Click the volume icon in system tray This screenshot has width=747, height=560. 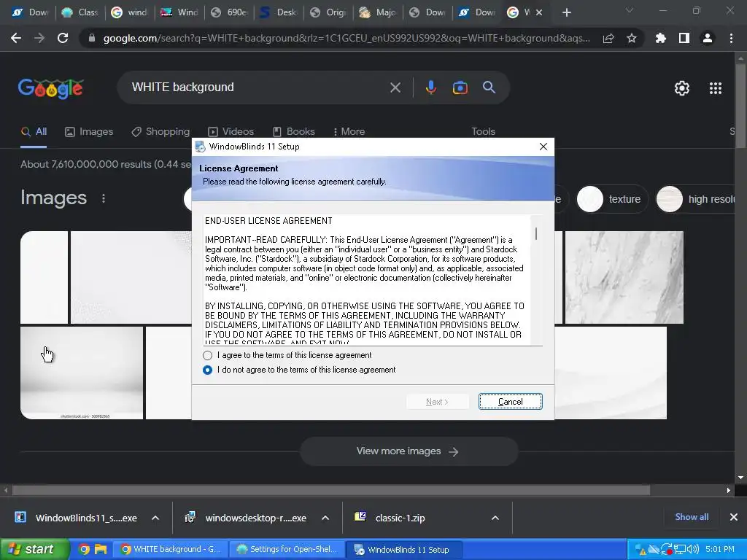(x=694, y=550)
